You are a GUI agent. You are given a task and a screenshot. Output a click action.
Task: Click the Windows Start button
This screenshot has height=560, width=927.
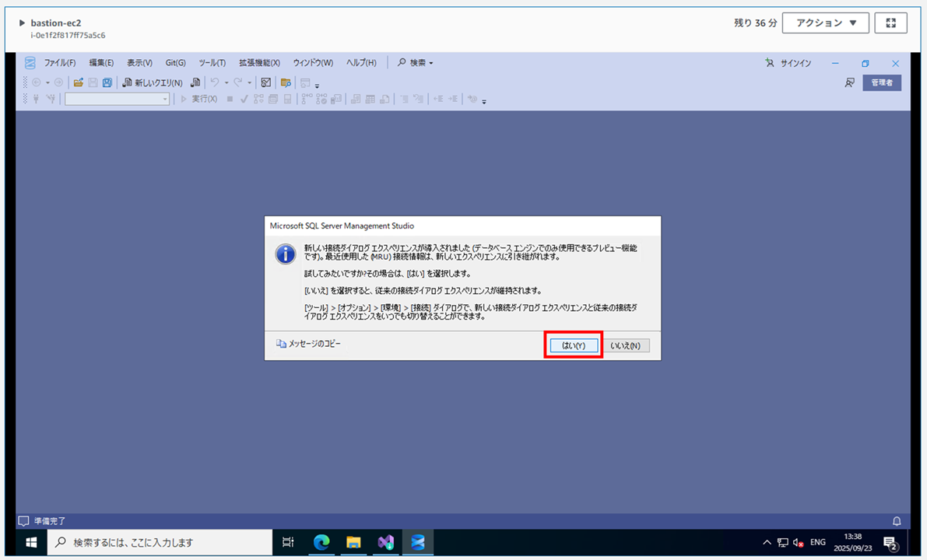pos(31,542)
